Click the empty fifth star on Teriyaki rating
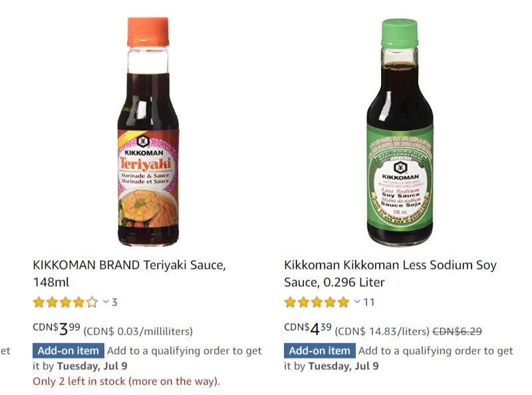 pyautogui.click(x=92, y=302)
